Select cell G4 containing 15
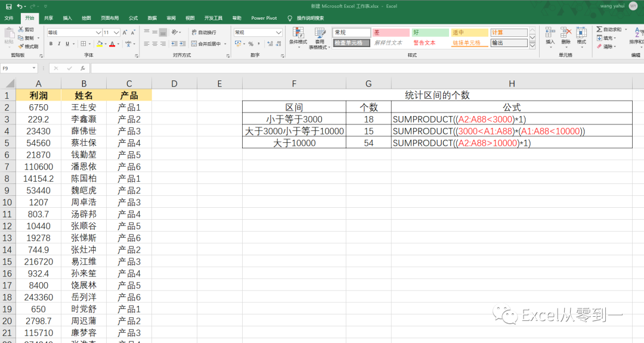The height and width of the screenshot is (343, 644). [369, 131]
